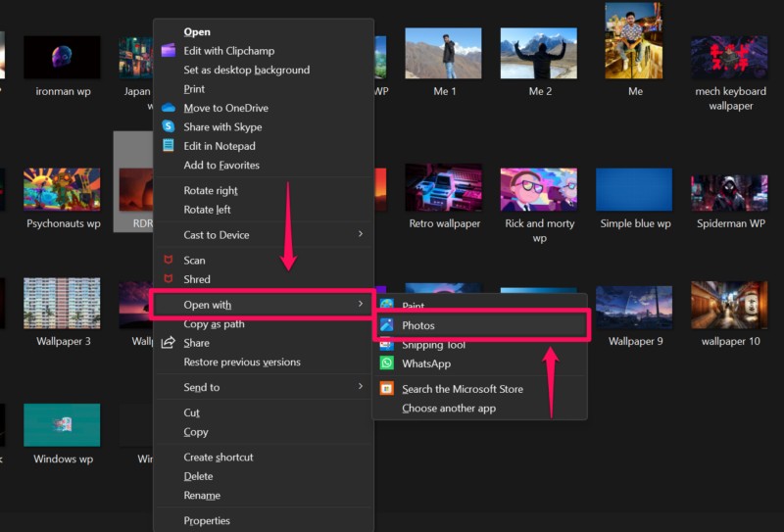784x532 pixels.
Task: Choose Rotate right from context menu
Action: point(211,191)
